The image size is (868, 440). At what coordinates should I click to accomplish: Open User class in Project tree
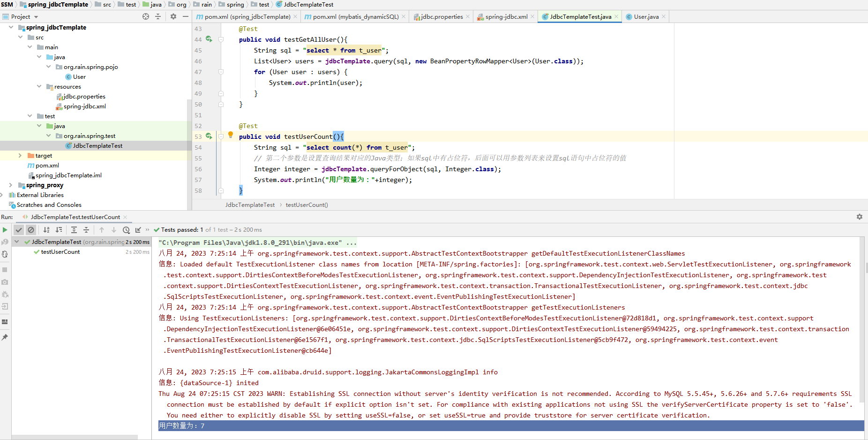point(79,76)
